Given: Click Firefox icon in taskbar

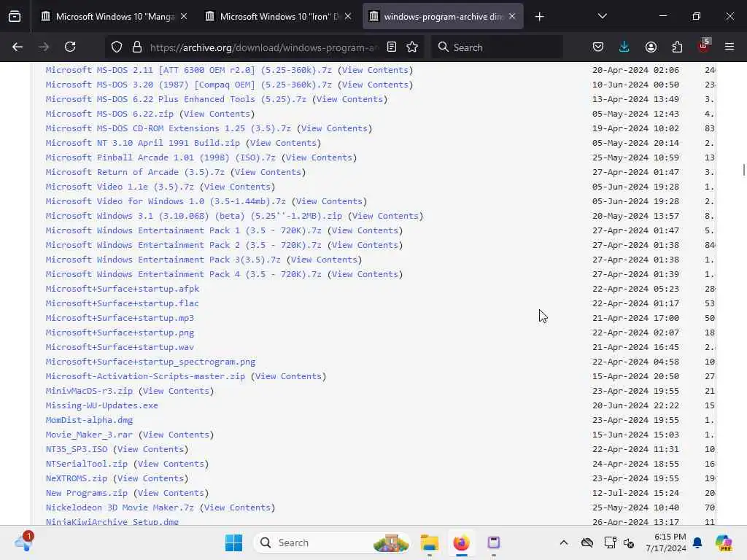Looking at the screenshot, I should 461,542.
